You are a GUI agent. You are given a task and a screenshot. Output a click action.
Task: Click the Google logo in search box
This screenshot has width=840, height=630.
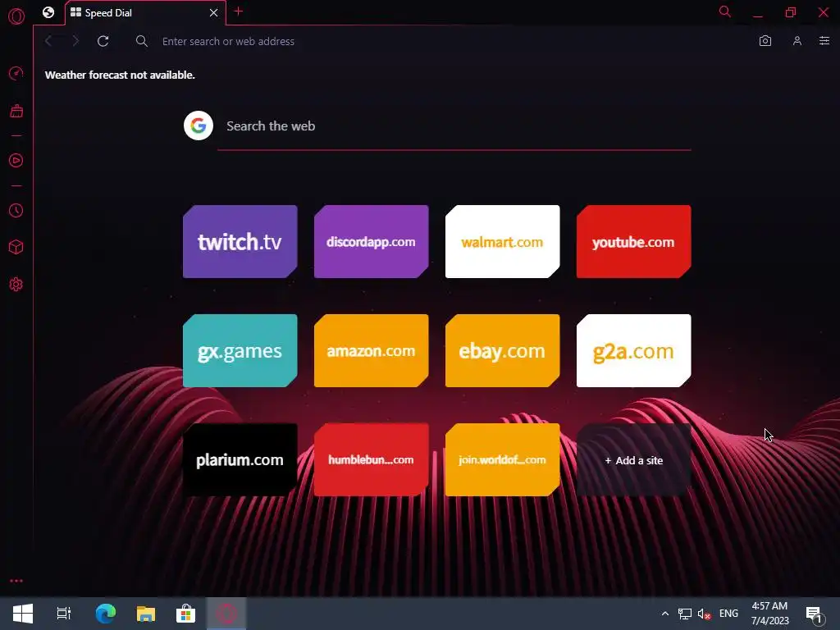199,126
